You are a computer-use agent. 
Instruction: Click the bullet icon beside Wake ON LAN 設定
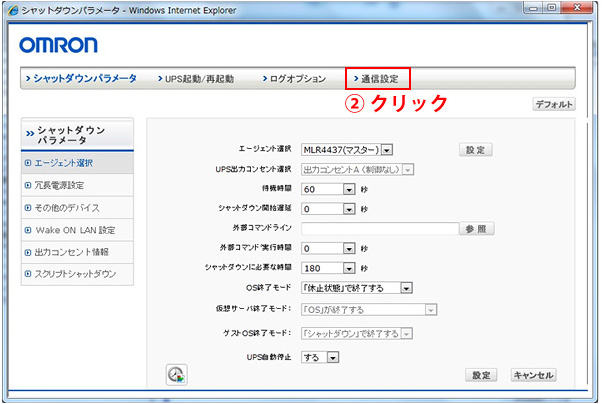point(27,230)
